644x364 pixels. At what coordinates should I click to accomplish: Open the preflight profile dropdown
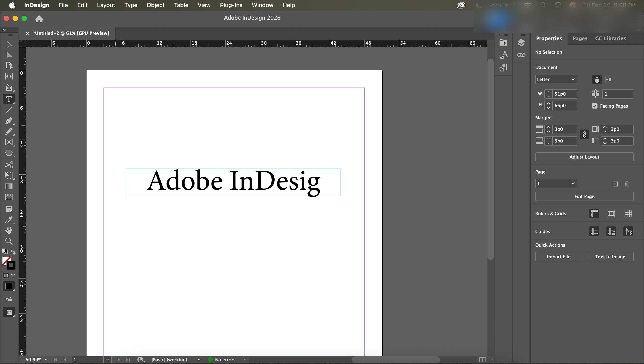click(x=199, y=360)
